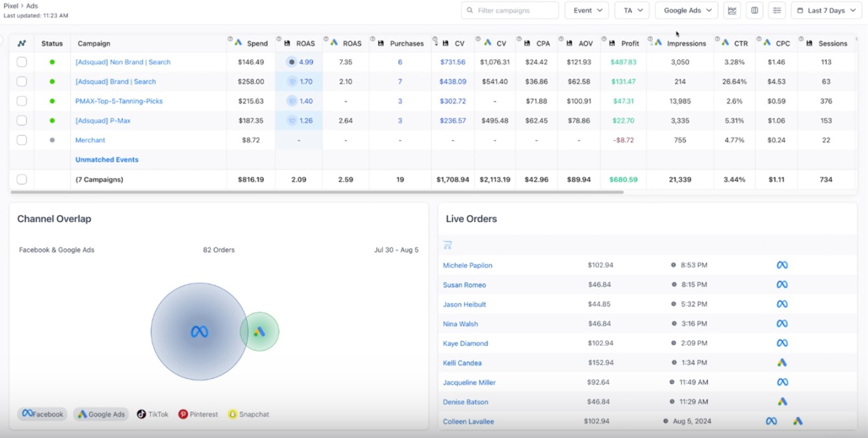Click the Filter campaigns search field

pos(510,10)
